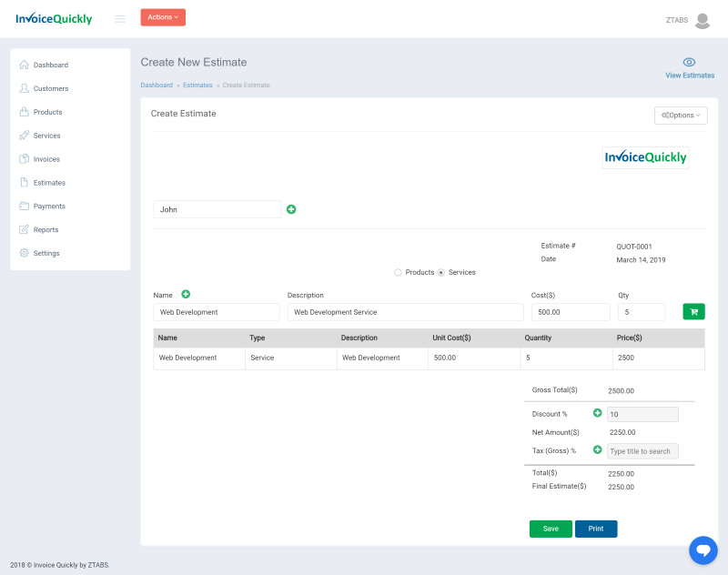Image resolution: width=728 pixels, height=575 pixels.
Task: Select the Services radio button
Action: [441, 272]
